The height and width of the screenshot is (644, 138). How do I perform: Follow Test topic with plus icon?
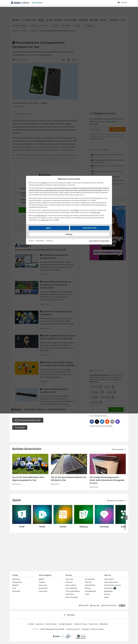coord(96,397)
